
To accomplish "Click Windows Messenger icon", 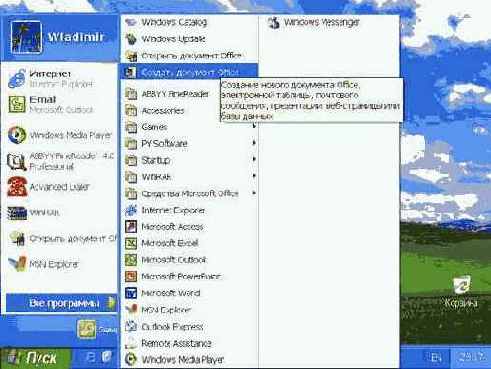I will click(274, 22).
